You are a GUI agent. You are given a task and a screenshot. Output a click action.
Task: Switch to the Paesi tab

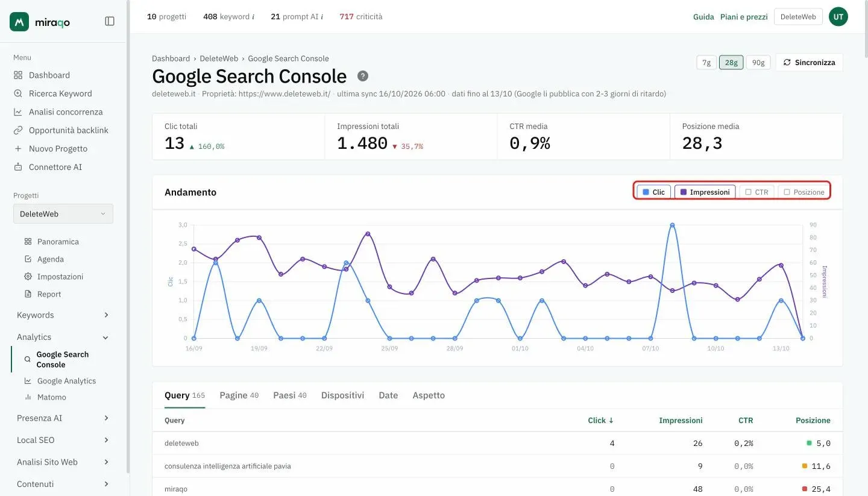(289, 395)
